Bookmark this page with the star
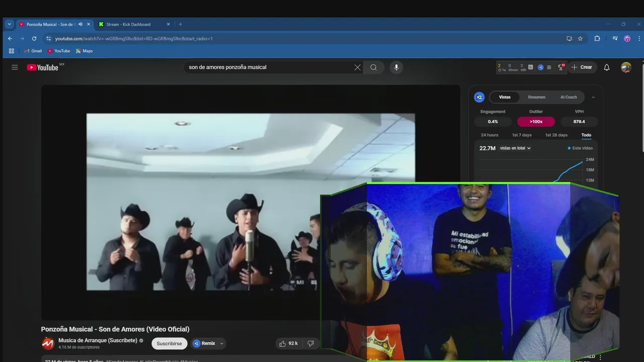Image resolution: width=644 pixels, height=362 pixels. coord(580,38)
